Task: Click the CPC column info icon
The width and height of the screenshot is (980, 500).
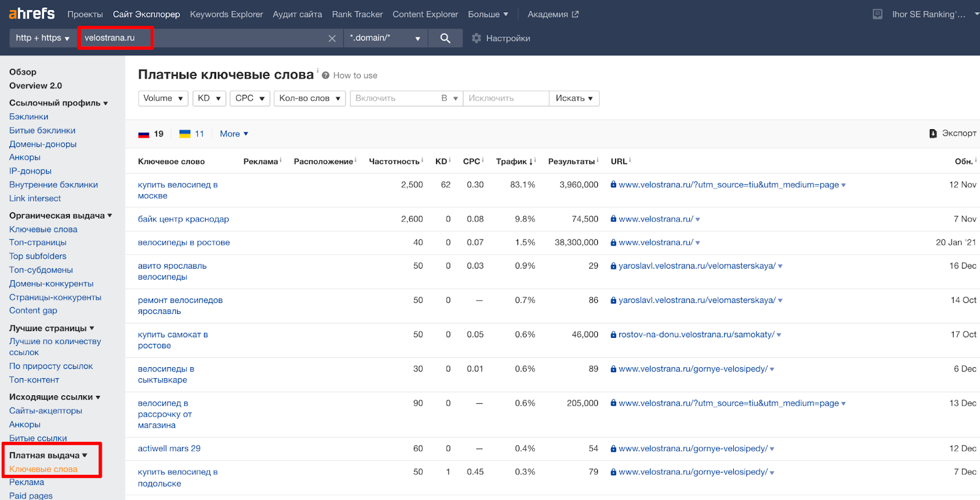Action: [x=483, y=160]
